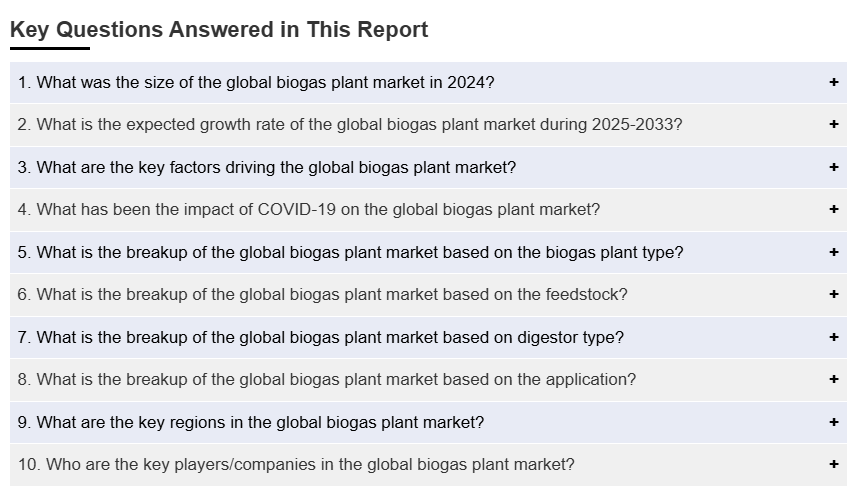The width and height of the screenshot is (858, 492).
Task: Expand question 9 about key regions
Action: tap(251, 422)
